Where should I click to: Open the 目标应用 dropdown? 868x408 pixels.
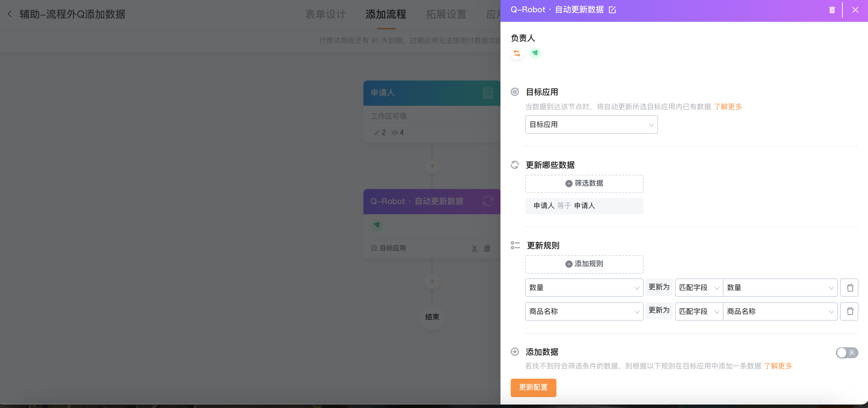(x=591, y=125)
